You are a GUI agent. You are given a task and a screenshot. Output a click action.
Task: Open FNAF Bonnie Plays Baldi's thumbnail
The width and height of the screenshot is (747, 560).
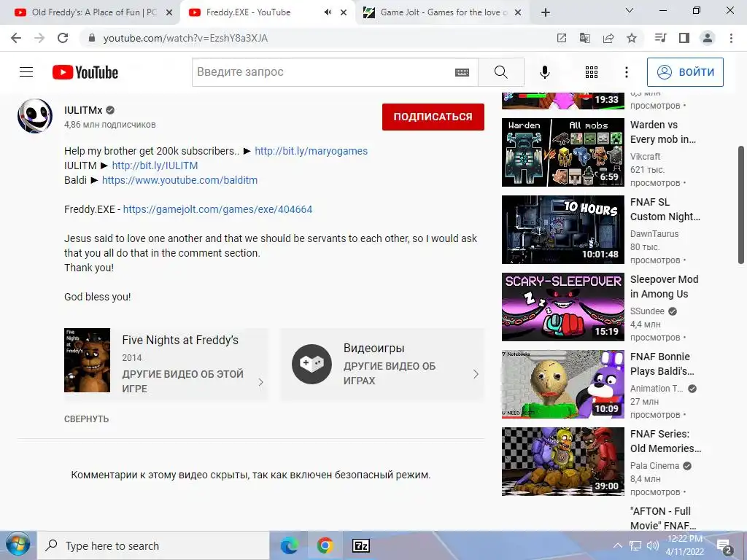click(562, 384)
